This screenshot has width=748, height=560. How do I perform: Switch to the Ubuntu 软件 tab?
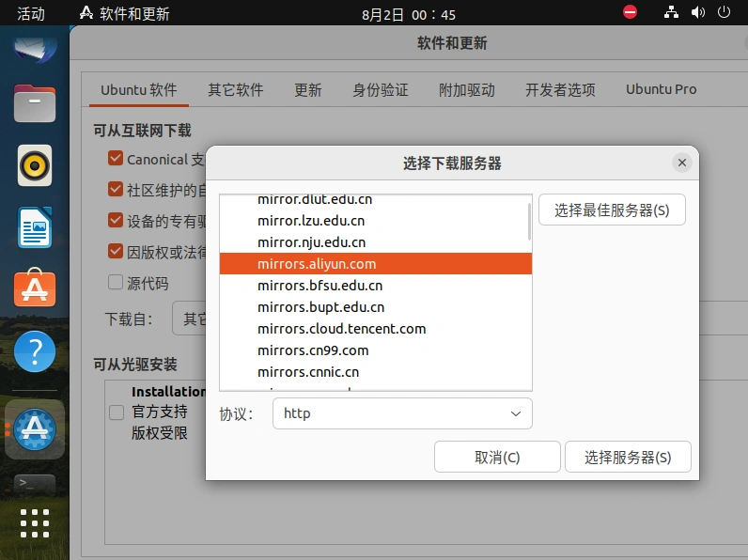click(x=139, y=89)
